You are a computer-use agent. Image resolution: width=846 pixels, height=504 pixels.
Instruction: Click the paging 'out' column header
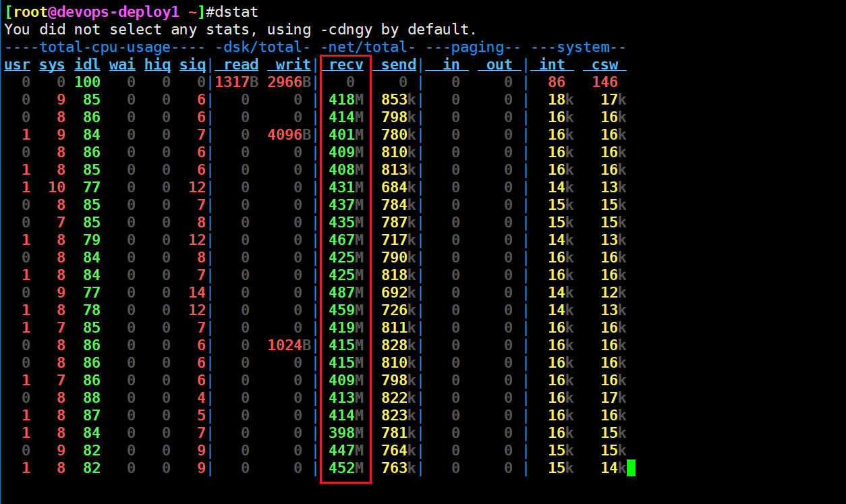click(500, 65)
